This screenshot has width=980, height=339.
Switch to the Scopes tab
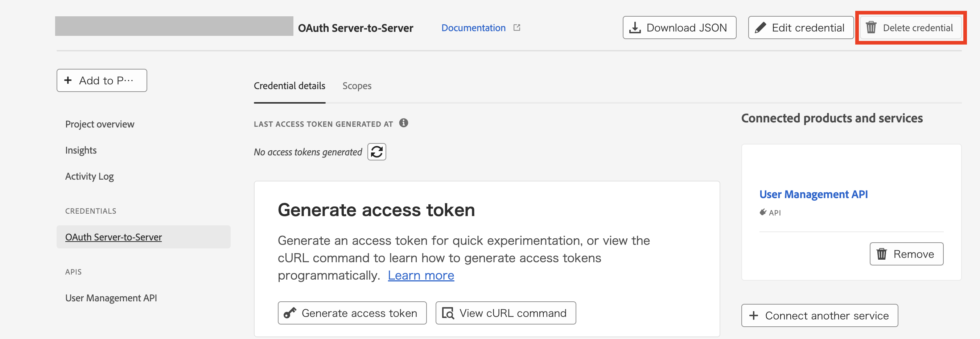[357, 86]
